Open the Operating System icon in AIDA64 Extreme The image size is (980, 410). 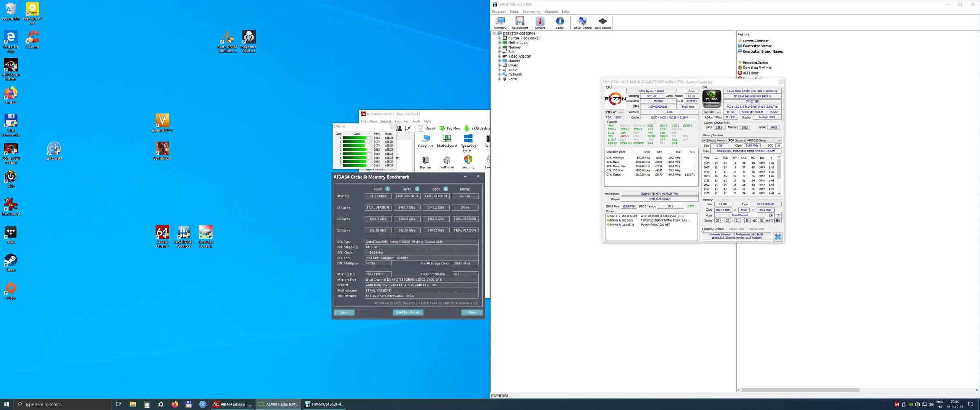click(x=468, y=143)
